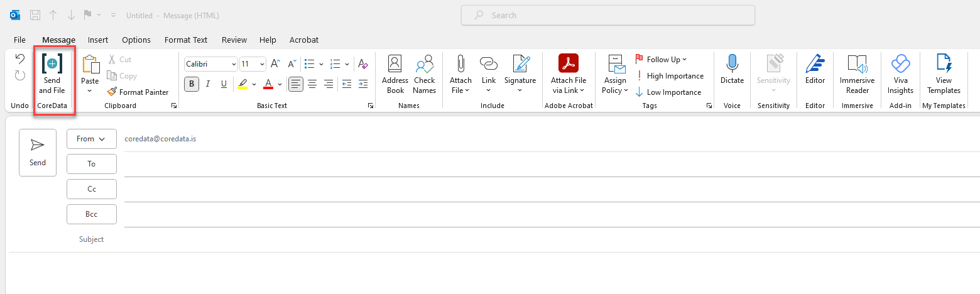Expand the From account dropdown
The height and width of the screenshot is (294, 980).
click(x=91, y=139)
